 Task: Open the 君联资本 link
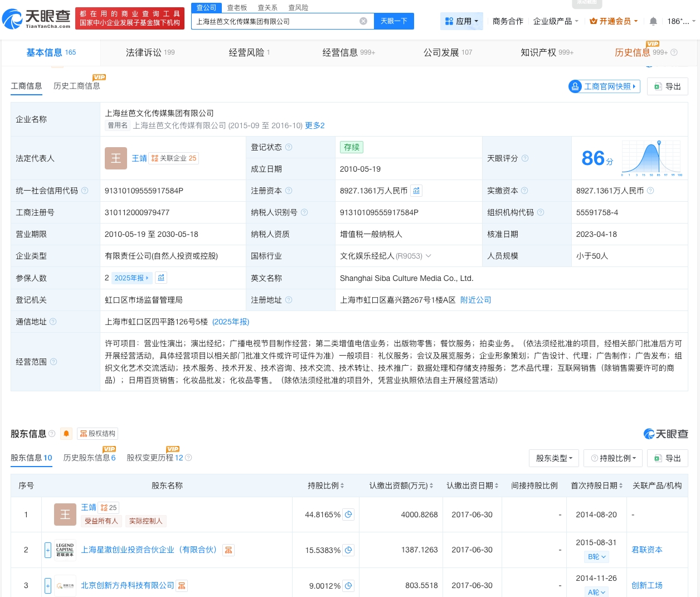pos(647,550)
